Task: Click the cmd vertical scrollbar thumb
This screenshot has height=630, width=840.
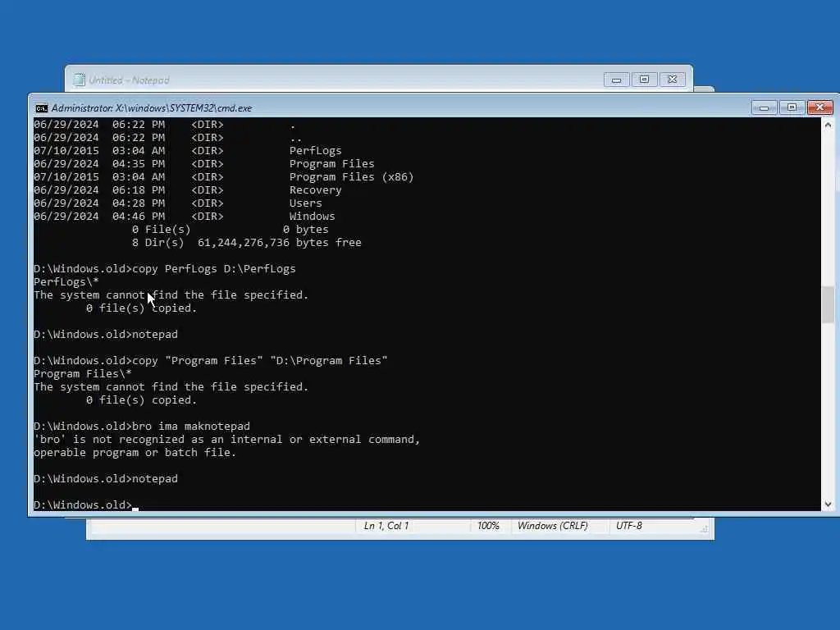Action: click(829, 304)
